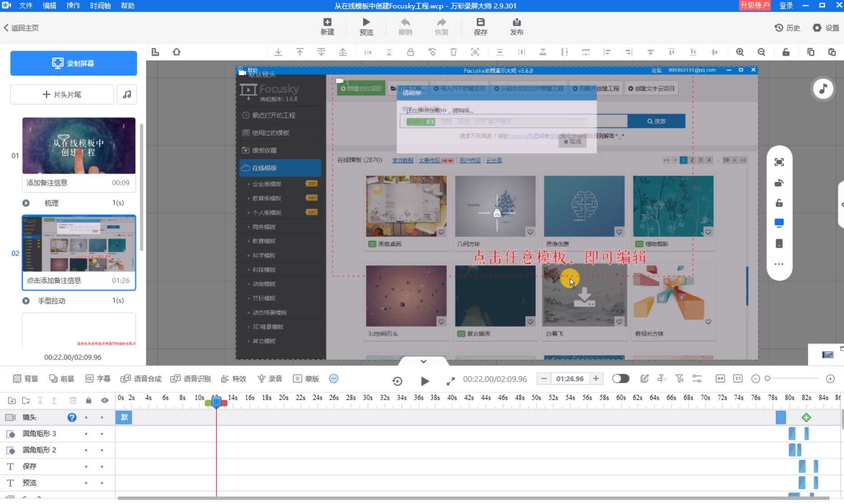The image size is (844, 504).
Task: Play timeline with play button
Action: point(425,381)
